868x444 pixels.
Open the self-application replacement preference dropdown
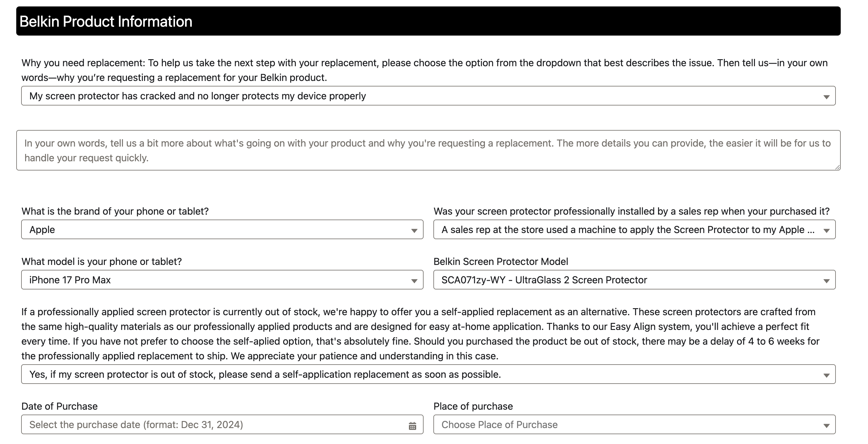click(428, 374)
